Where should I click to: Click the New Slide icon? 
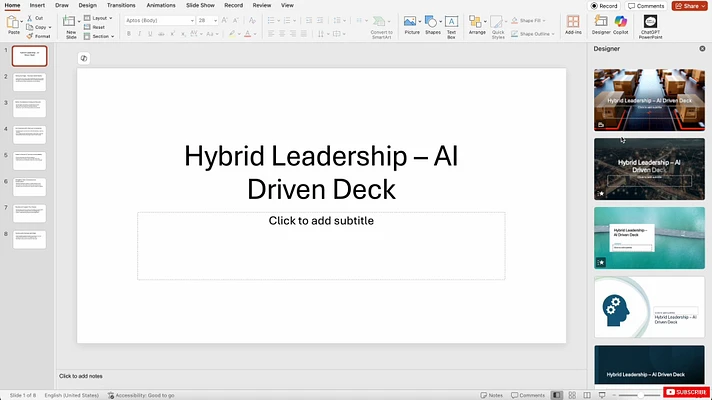pyautogui.click(x=71, y=22)
